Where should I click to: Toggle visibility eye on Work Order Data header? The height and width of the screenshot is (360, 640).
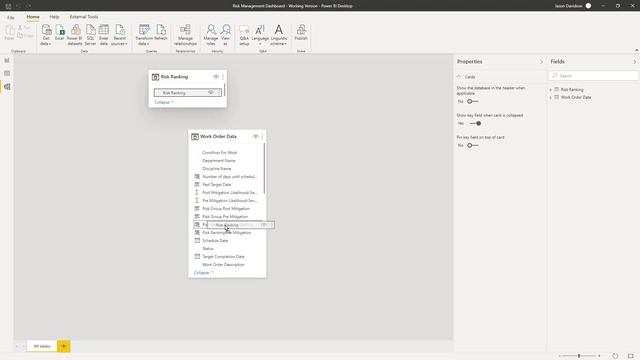pos(256,136)
